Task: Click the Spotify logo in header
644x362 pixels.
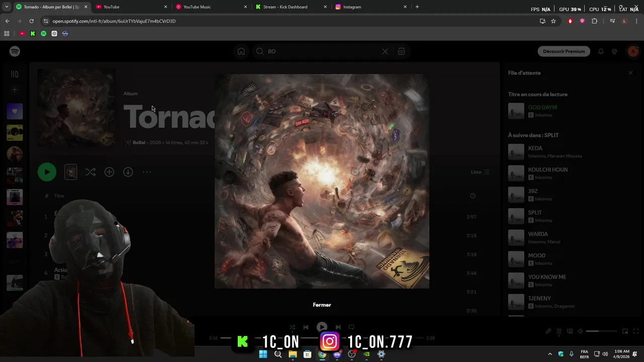Action: [x=15, y=51]
